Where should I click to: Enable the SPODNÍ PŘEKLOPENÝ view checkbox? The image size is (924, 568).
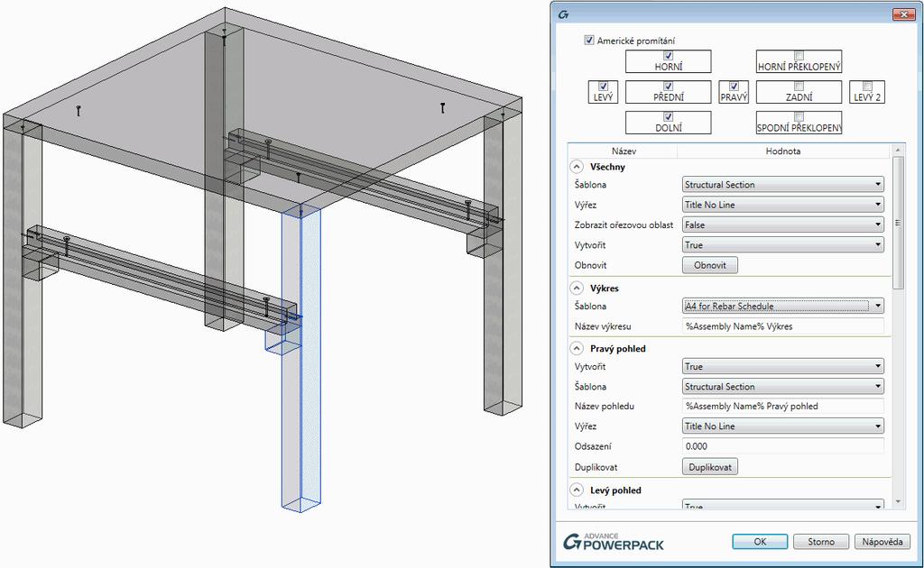[x=799, y=116]
